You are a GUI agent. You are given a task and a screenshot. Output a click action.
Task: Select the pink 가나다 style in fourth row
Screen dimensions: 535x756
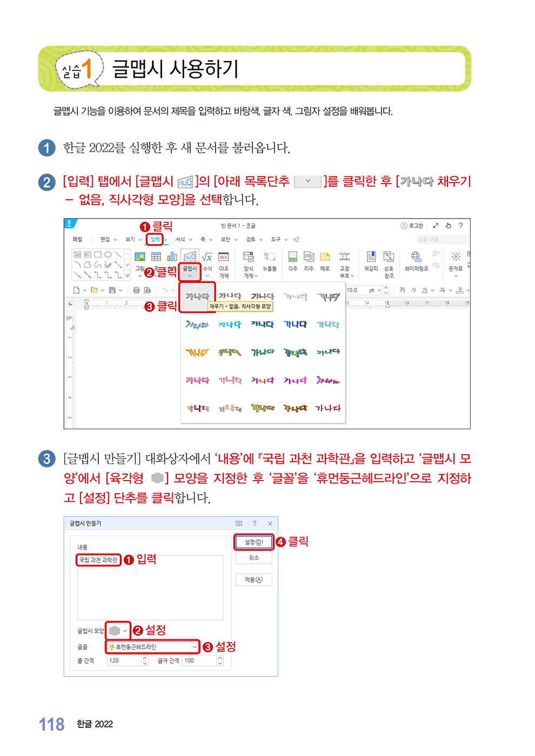point(197,381)
